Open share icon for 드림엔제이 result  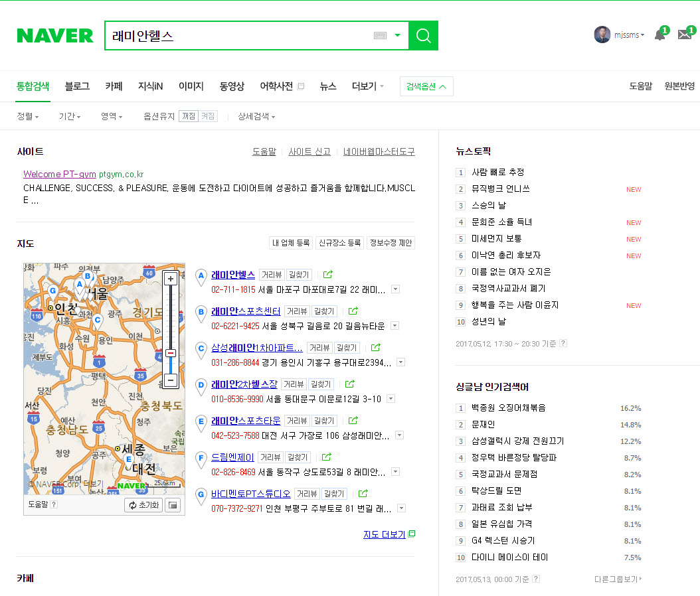click(x=327, y=457)
